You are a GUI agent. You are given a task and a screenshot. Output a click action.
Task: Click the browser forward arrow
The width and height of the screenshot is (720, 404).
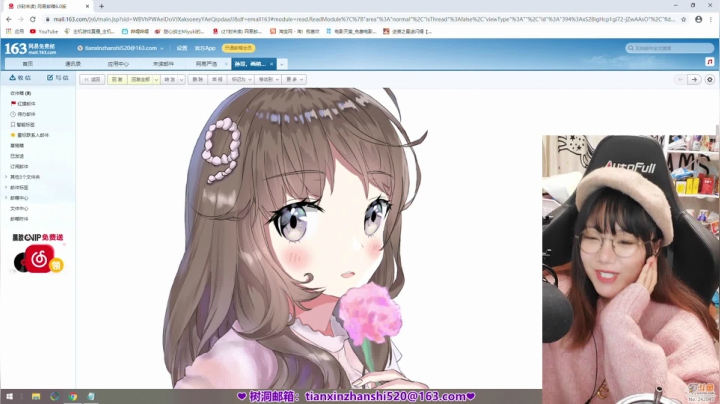pos(21,19)
